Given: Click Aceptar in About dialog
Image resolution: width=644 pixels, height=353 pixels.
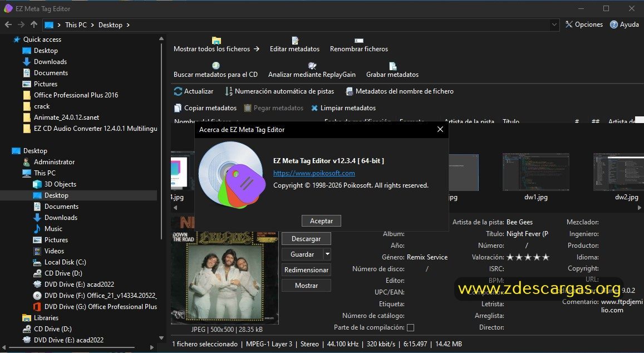Looking at the screenshot, I should (x=321, y=220).
